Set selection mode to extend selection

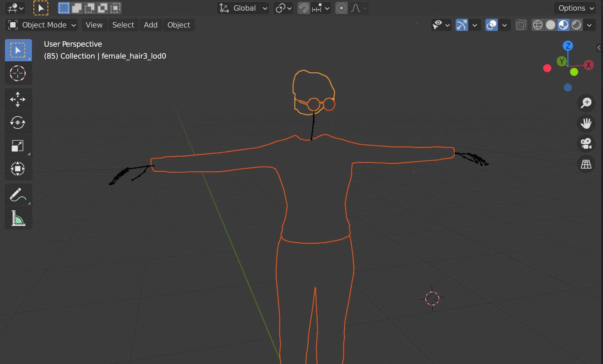tap(77, 8)
